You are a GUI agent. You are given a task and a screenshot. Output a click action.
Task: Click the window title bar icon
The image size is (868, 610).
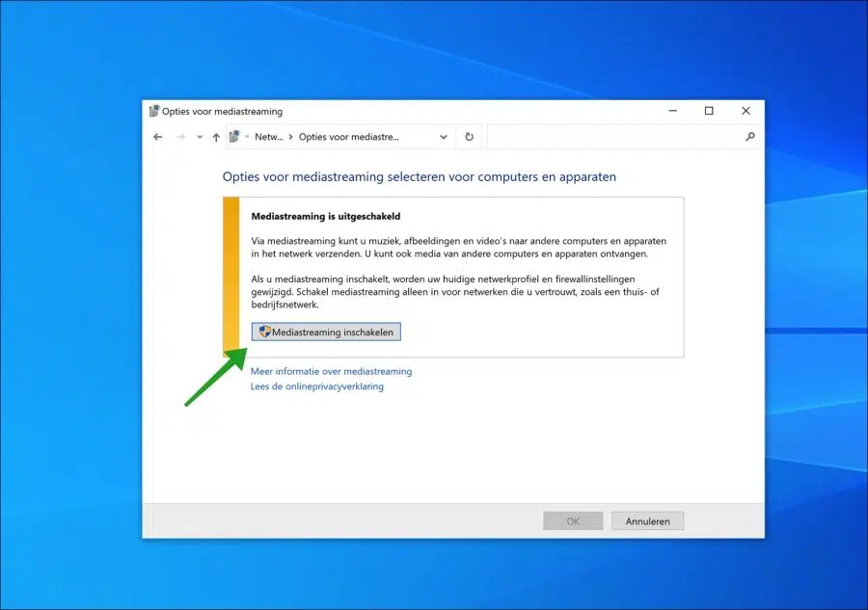pos(154,111)
